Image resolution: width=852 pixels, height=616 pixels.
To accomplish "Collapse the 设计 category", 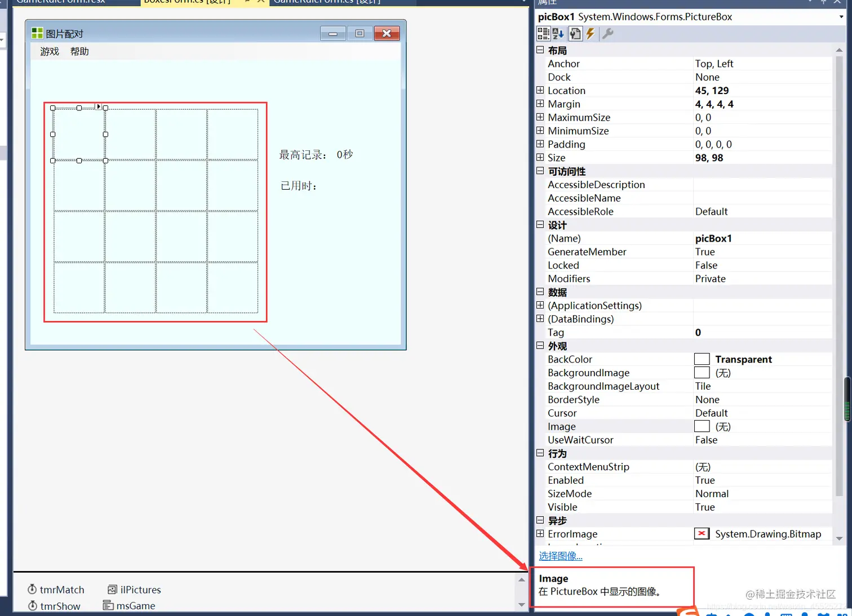I will 540,225.
